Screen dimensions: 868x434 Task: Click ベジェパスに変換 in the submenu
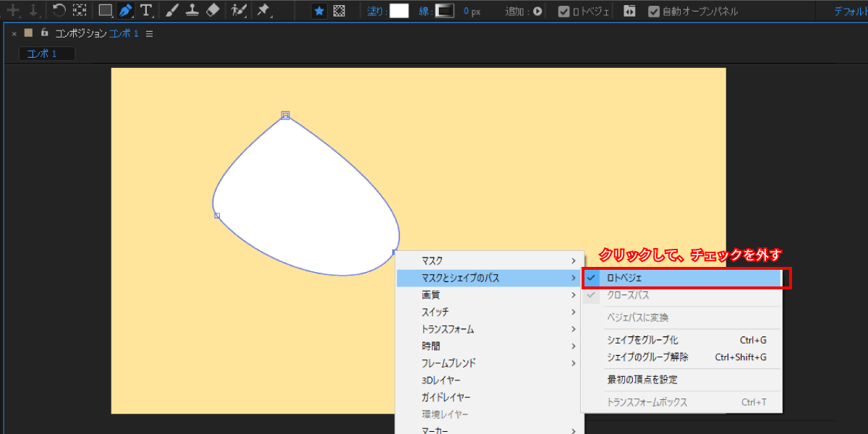[x=682, y=318]
